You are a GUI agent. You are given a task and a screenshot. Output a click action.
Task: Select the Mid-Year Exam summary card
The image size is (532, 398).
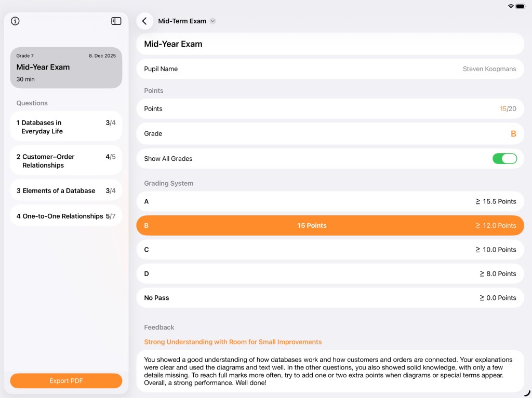click(66, 67)
